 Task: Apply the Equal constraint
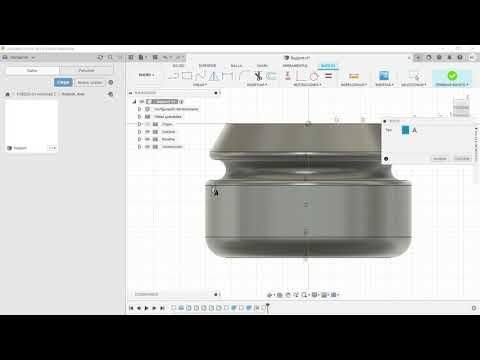tap(328, 76)
